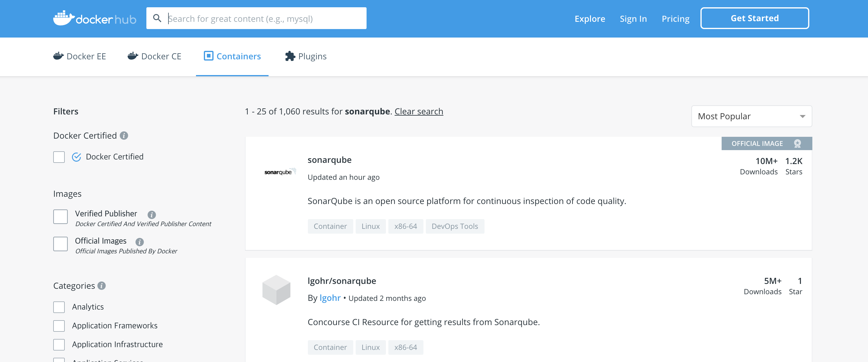Open the Most Popular sort dropdown
Image resolution: width=868 pixels, height=362 pixels.
[x=752, y=117]
